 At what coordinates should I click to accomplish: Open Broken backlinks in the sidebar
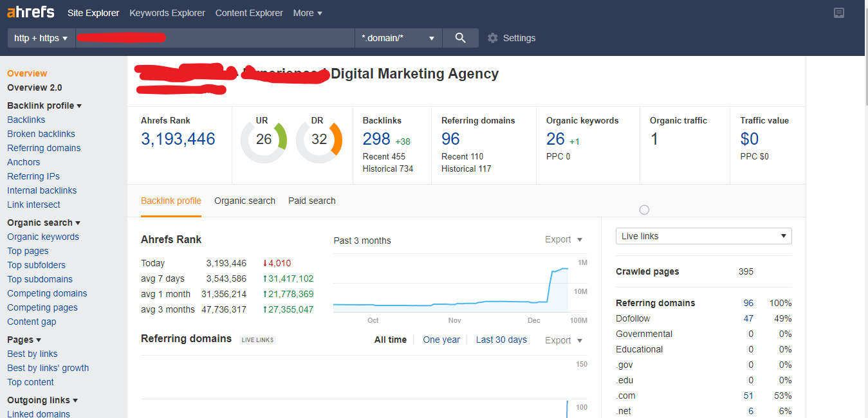[41, 134]
